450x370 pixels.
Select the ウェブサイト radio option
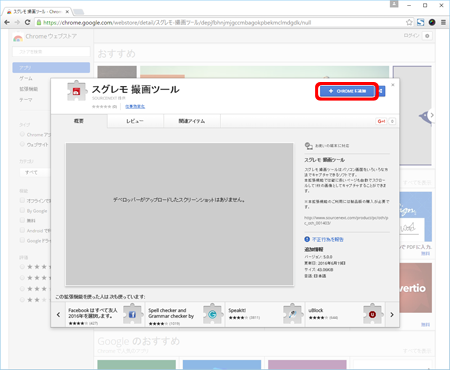22,144
